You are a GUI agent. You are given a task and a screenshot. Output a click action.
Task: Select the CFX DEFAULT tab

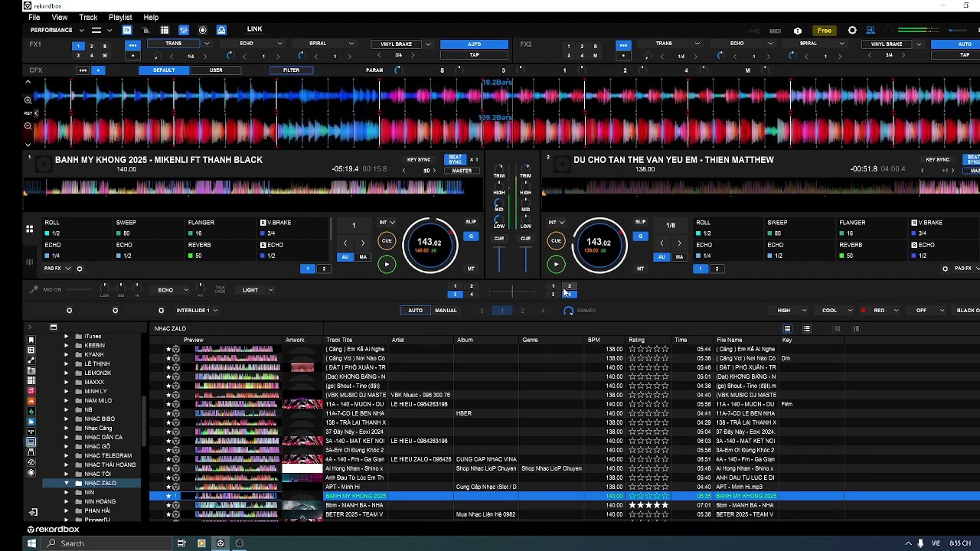click(164, 70)
